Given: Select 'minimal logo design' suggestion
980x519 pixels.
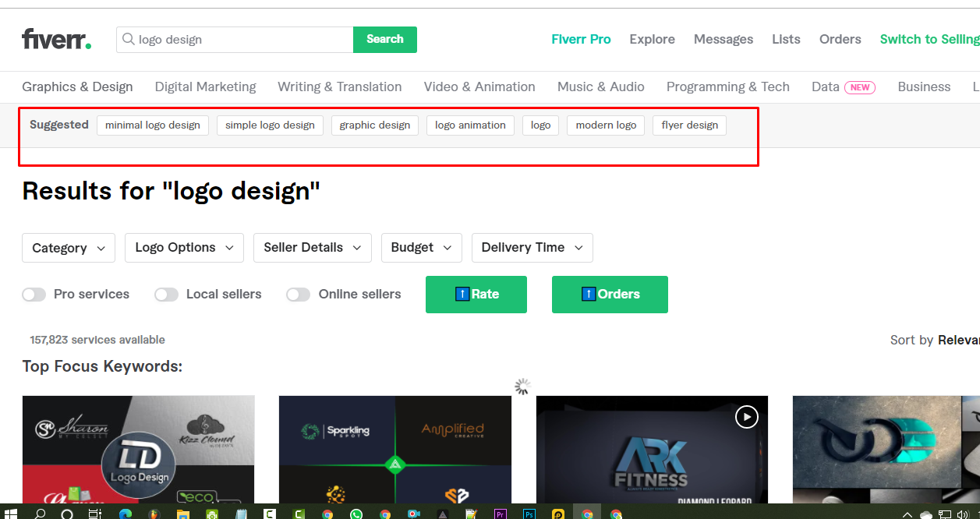Looking at the screenshot, I should [x=153, y=125].
